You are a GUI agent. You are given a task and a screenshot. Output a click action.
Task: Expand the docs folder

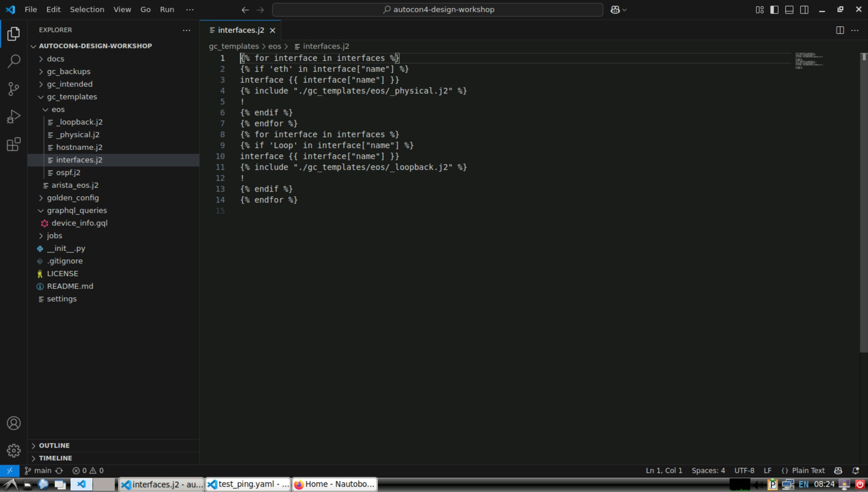tap(55, 59)
